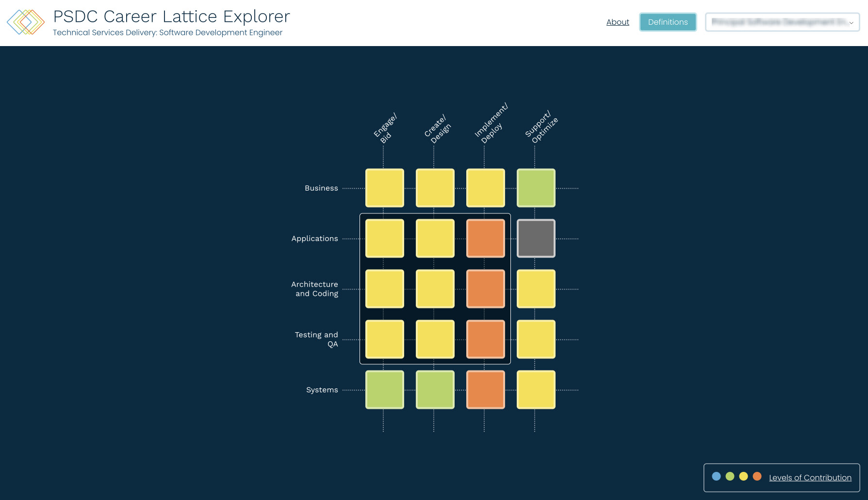
Task: Select Systems Implement/Deploy orange tile
Action: click(x=486, y=390)
